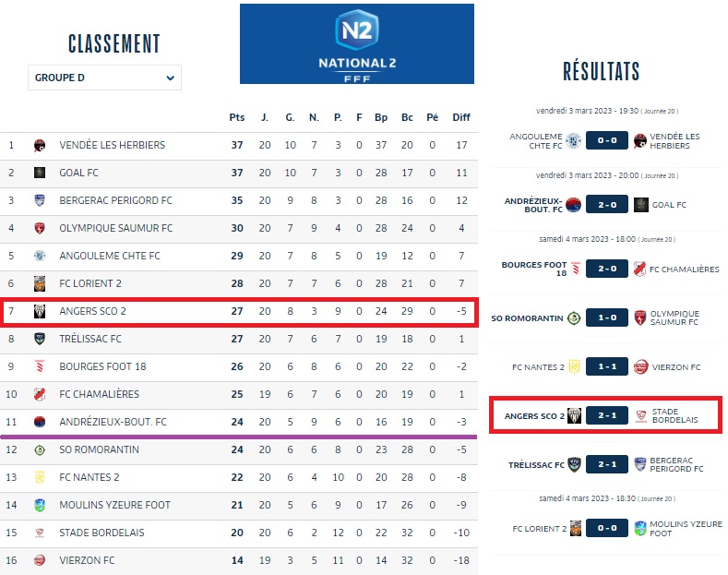This screenshot has height=575, width=728.
Task: Click the National 2 FFF logo banner
Action: 356,44
